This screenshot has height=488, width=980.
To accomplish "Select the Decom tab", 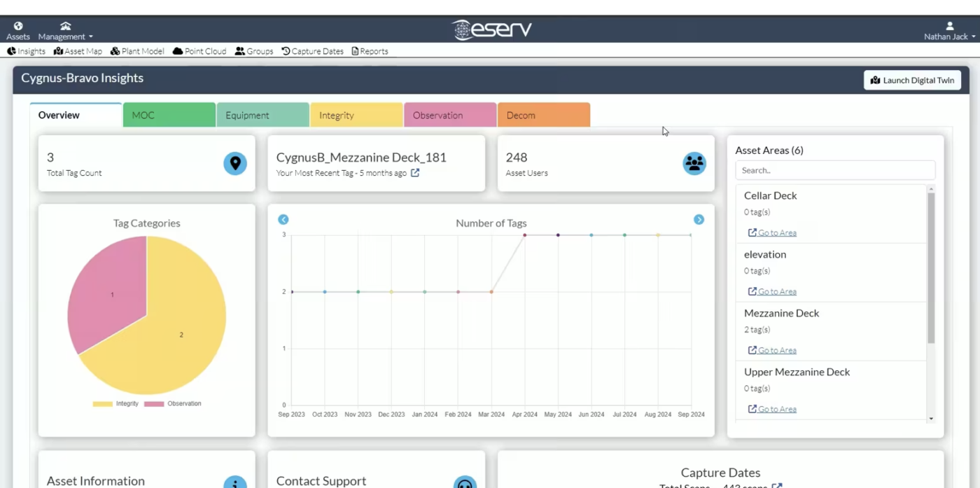I will (x=543, y=116).
